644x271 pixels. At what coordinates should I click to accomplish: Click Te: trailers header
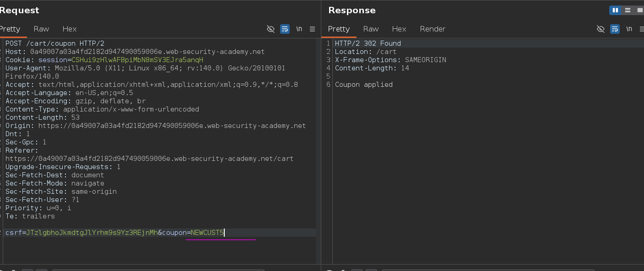pos(30,216)
